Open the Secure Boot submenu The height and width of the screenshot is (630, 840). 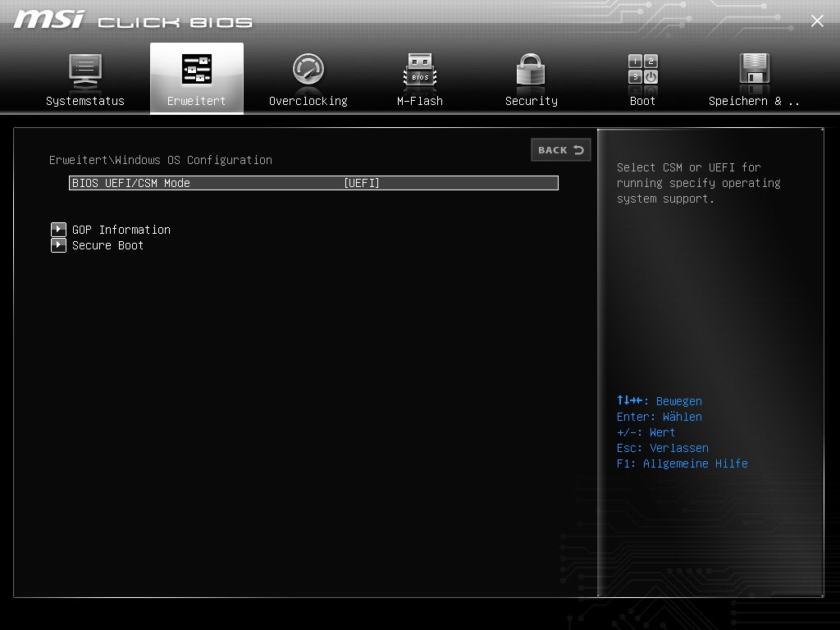pyautogui.click(x=107, y=245)
